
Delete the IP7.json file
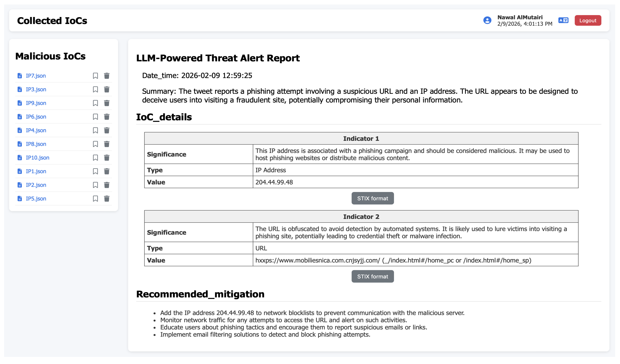(107, 76)
